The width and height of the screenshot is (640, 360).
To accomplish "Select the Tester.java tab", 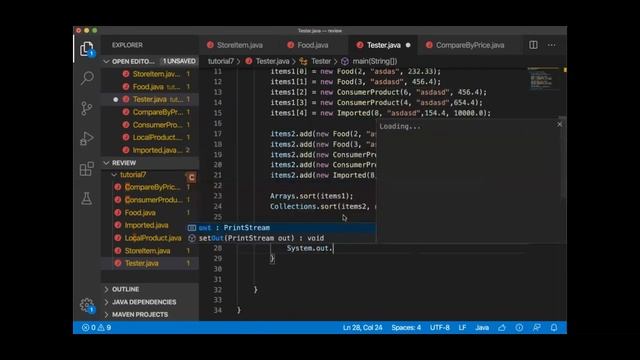I will [383, 45].
